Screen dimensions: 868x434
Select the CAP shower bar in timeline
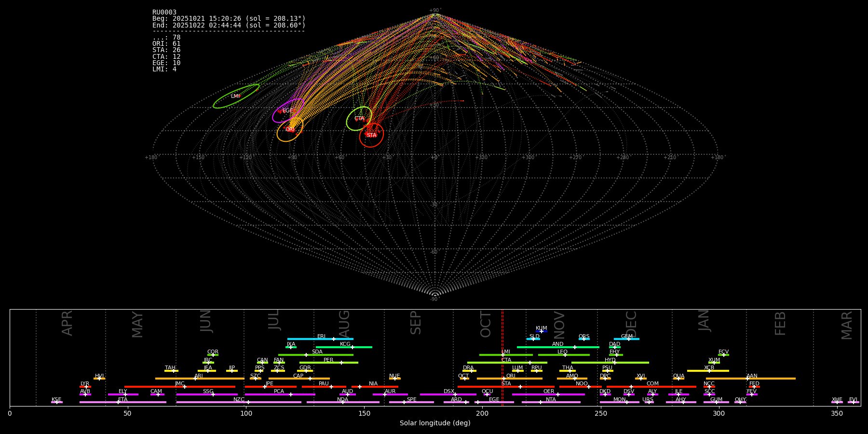[299, 379]
